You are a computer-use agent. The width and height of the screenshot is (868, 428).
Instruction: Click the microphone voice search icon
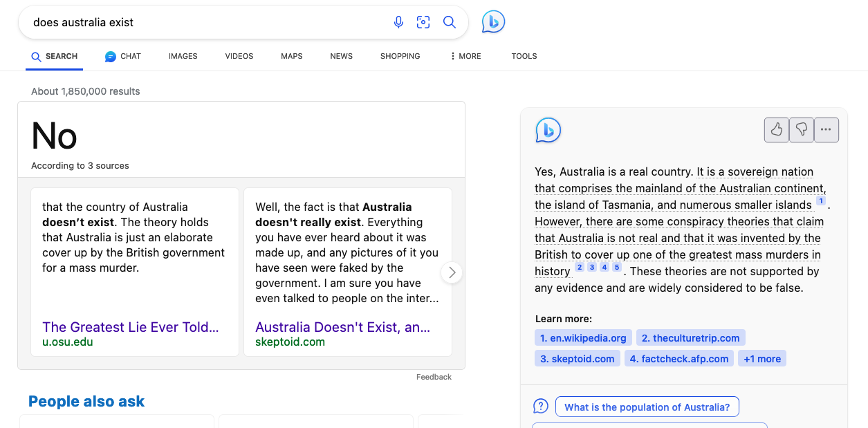coord(398,22)
